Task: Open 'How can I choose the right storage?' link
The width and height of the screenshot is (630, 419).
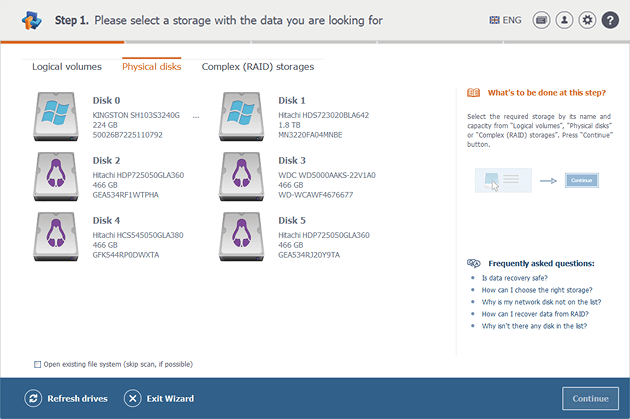Action: 537,290
